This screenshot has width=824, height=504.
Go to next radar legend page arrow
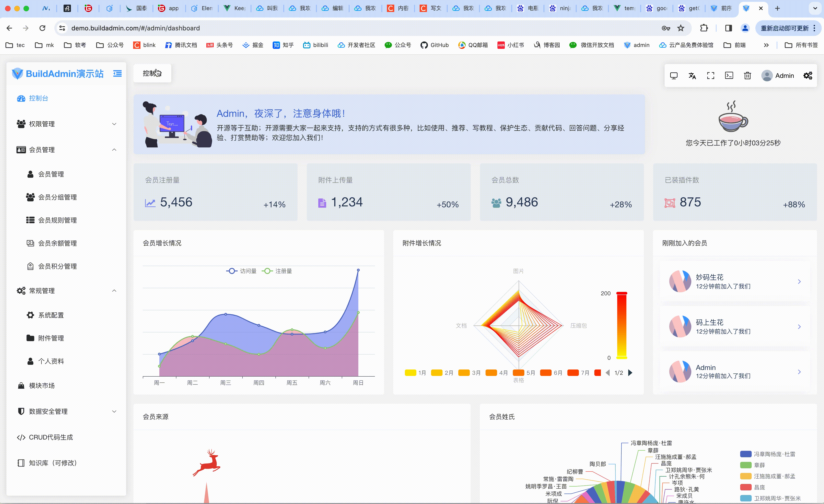click(x=630, y=372)
